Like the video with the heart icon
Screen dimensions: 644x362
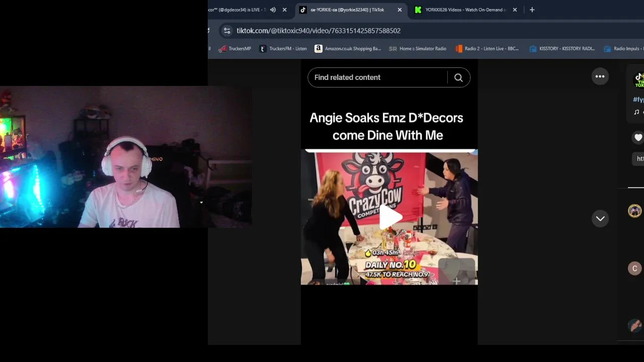coord(638,138)
